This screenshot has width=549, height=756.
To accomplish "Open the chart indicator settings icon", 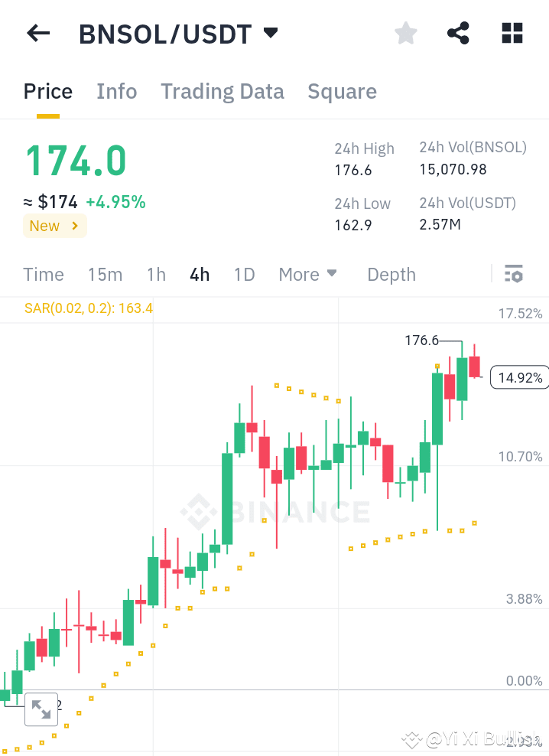I will [514, 273].
